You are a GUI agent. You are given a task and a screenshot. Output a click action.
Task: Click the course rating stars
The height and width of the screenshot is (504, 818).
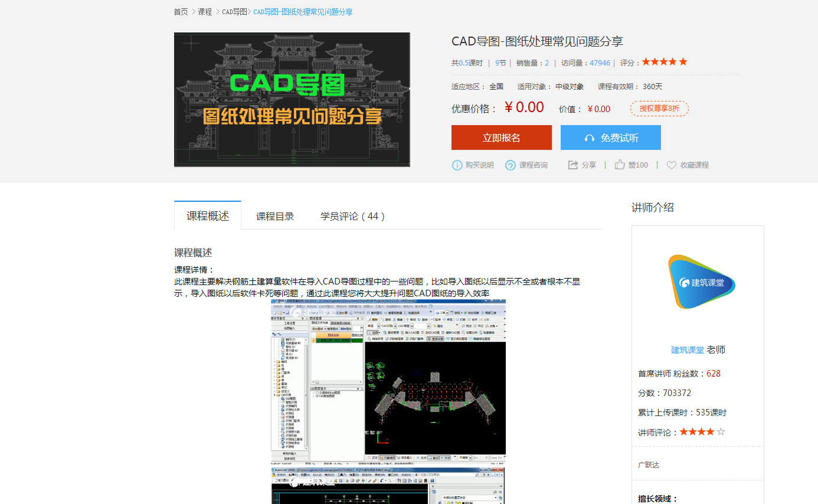coord(665,62)
